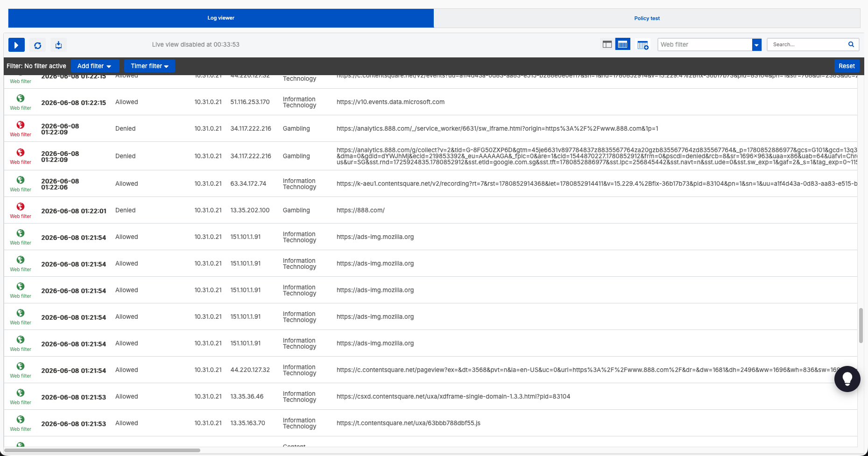Refresh the log entries

click(x=38, y=45)
